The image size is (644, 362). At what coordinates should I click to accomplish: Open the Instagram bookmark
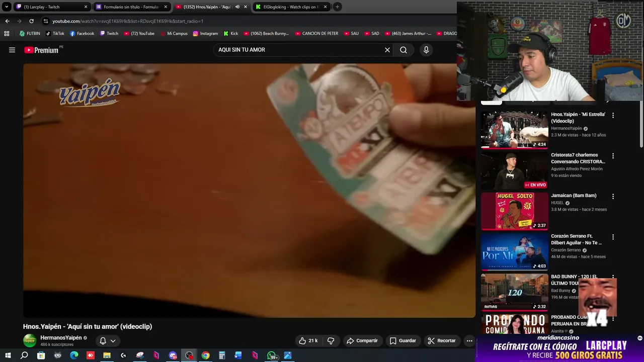[205, 34]
